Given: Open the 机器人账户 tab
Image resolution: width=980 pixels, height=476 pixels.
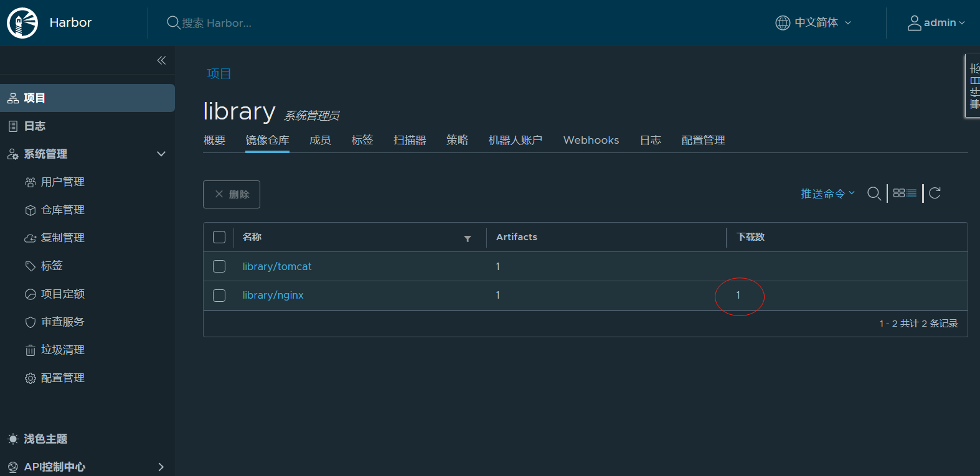Looking at the screenshot, I should (516, 141).
